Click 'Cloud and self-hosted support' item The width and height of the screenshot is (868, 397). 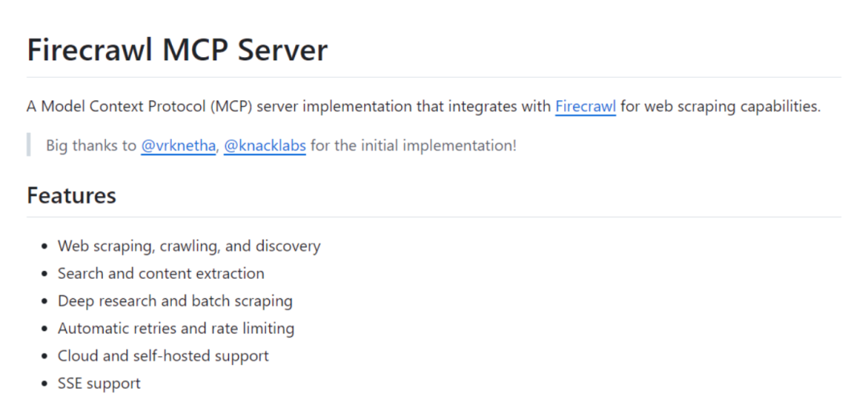pos(162,355)
